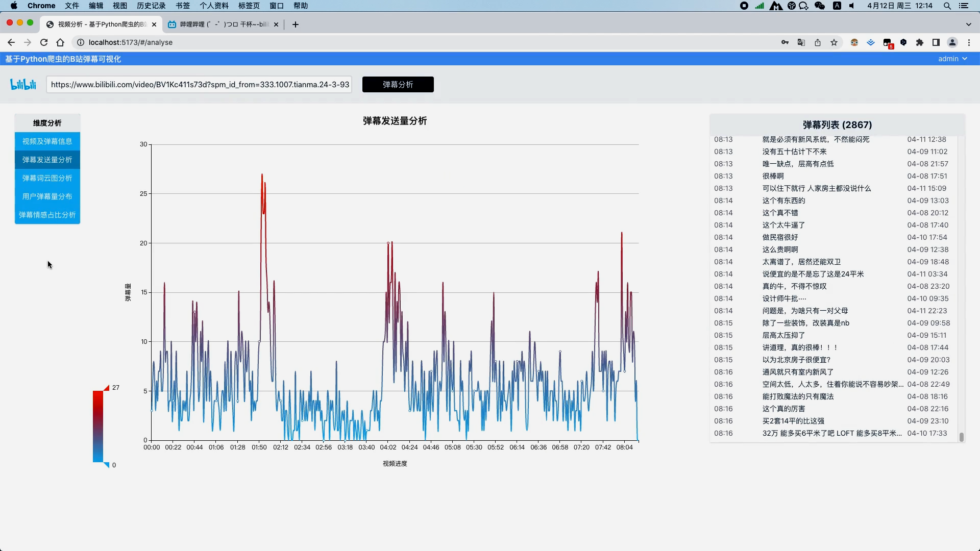The height and width of the screenshot is (551, 980).
Task: Bookmark this page with star icon
Action: point(834,42)
